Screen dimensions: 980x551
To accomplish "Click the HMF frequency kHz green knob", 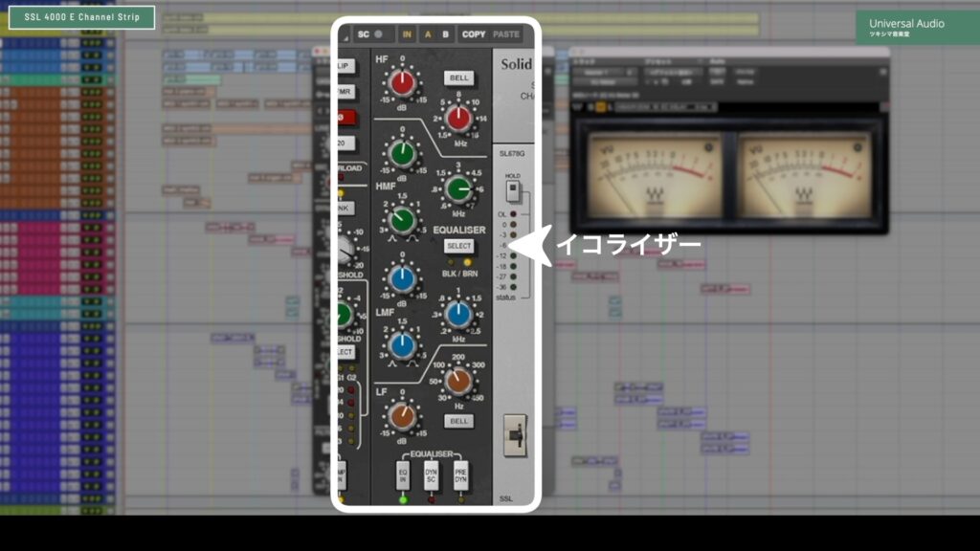I will click(459, 188).
